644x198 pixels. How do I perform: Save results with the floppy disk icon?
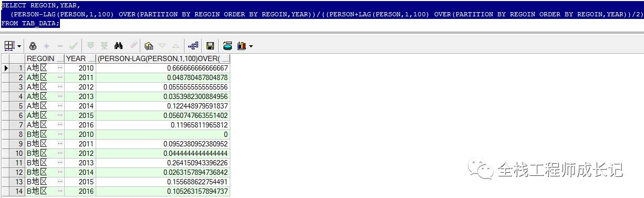pos(210,46)
